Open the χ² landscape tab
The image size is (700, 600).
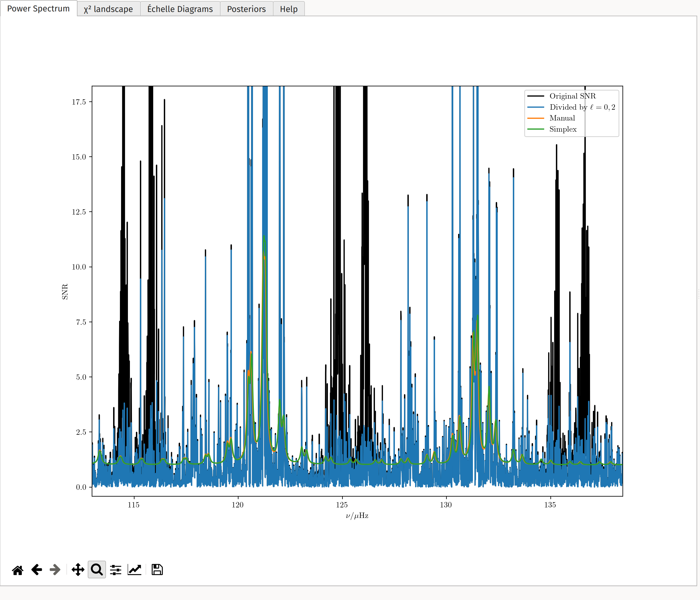(x=109, y=9)
